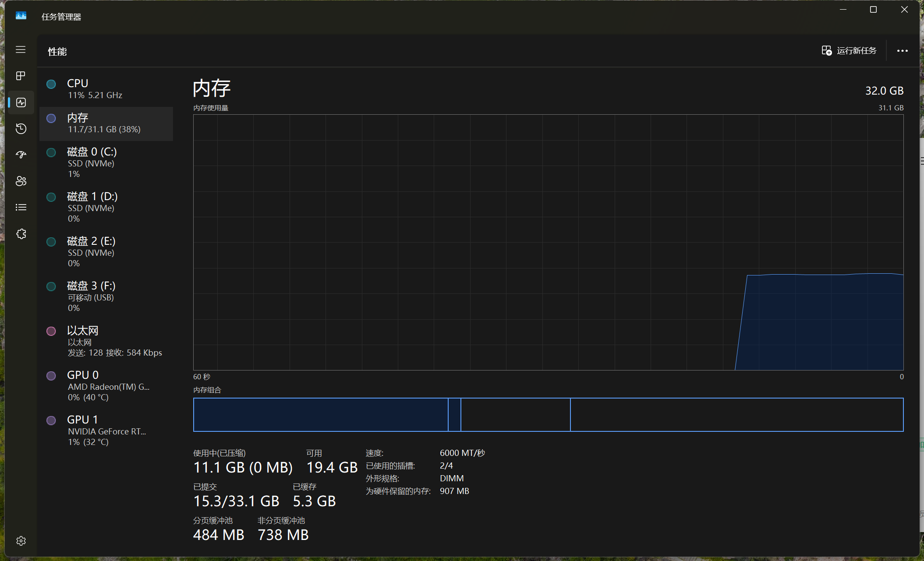Open the Users page icon
Image resolution: width=924 pixels, height=561 pixels.
21,181
